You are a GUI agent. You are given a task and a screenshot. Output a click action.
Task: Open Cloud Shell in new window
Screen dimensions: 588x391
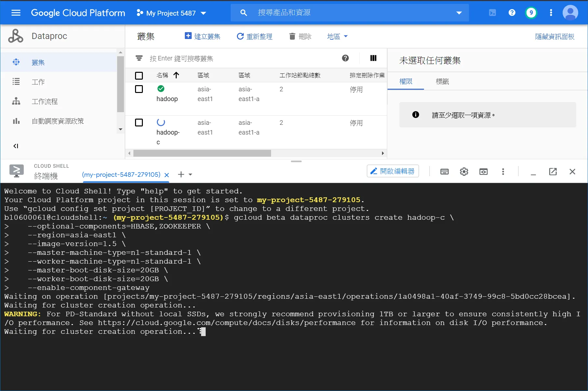click(553, 172)
